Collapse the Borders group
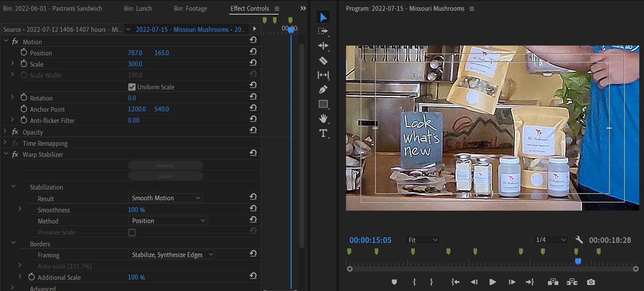The image size is (644, 291). point(13,243)
